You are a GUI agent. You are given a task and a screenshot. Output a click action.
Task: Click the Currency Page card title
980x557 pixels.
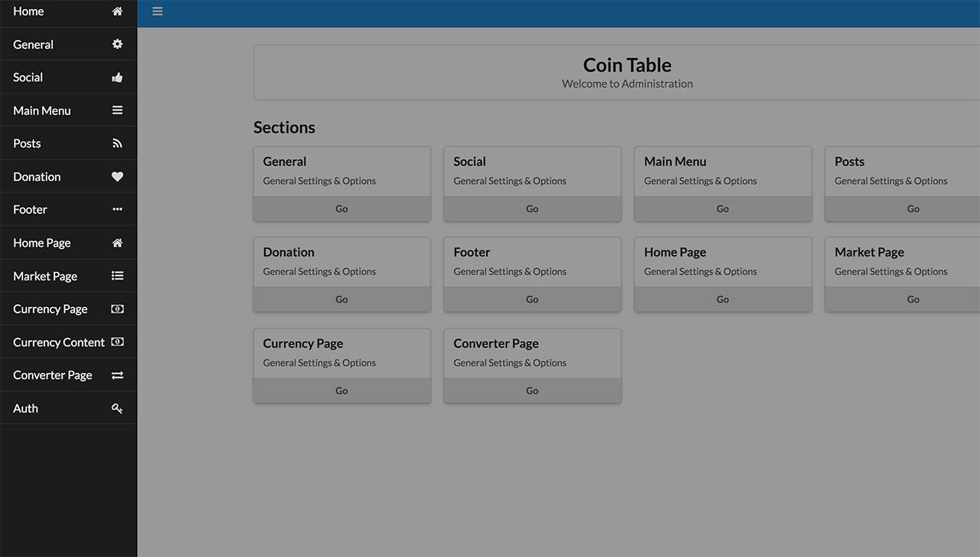303,343
